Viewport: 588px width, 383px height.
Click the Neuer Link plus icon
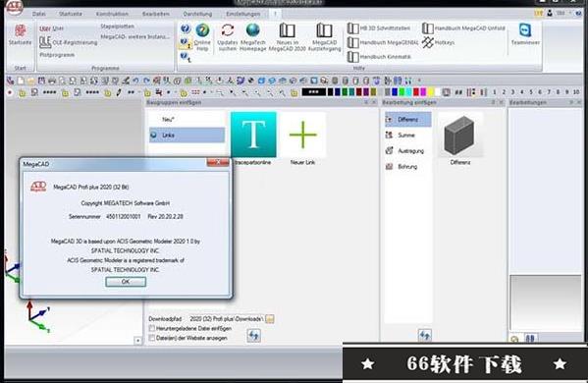[303, 135]
